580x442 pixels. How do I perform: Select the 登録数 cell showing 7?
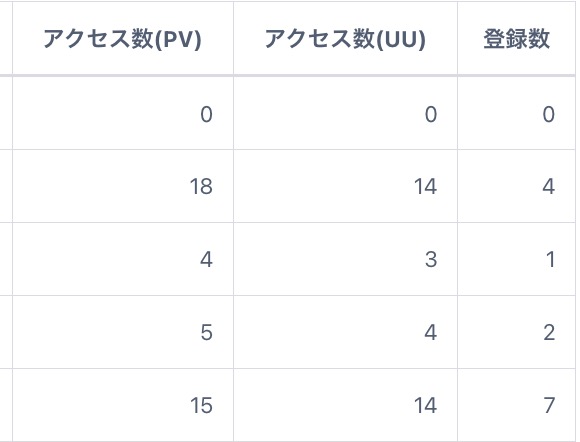(517, 405)
